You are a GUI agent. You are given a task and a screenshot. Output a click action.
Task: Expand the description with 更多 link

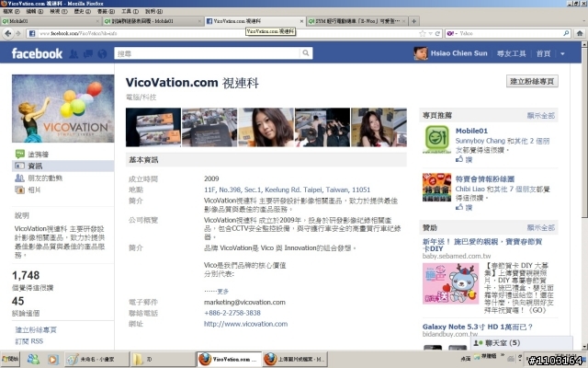pos(222,292)
